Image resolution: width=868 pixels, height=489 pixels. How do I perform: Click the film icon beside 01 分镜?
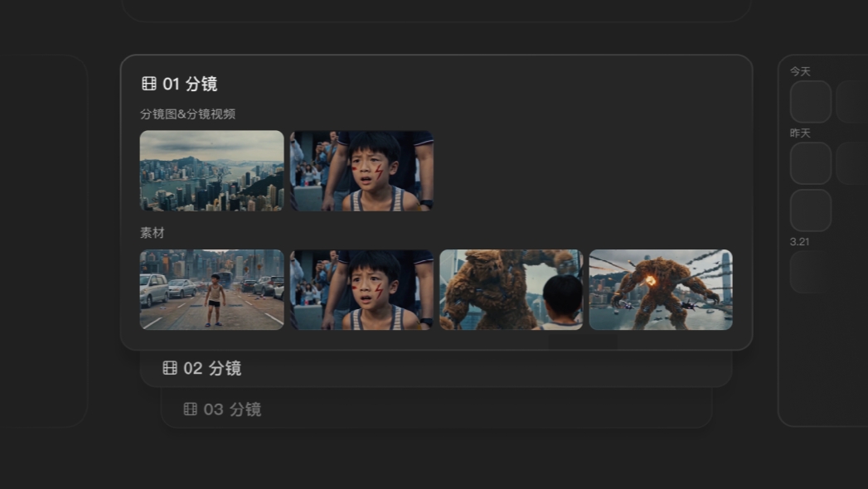tap(149, 84)
